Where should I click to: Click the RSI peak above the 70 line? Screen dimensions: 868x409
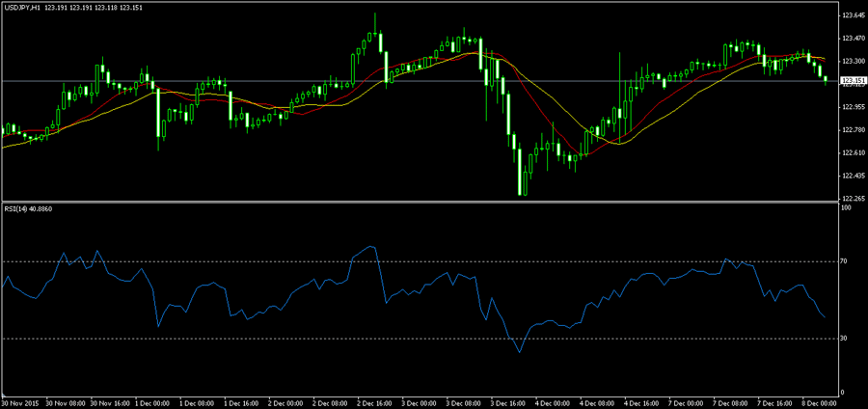tap(371, 247)
